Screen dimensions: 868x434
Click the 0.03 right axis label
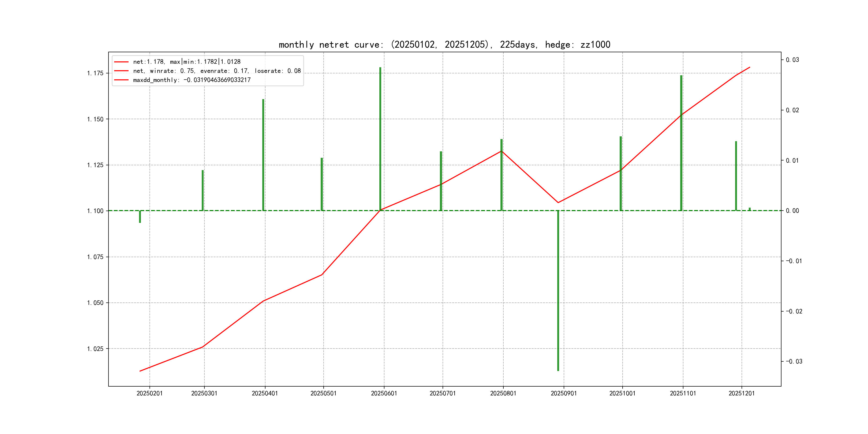(792, 60)
